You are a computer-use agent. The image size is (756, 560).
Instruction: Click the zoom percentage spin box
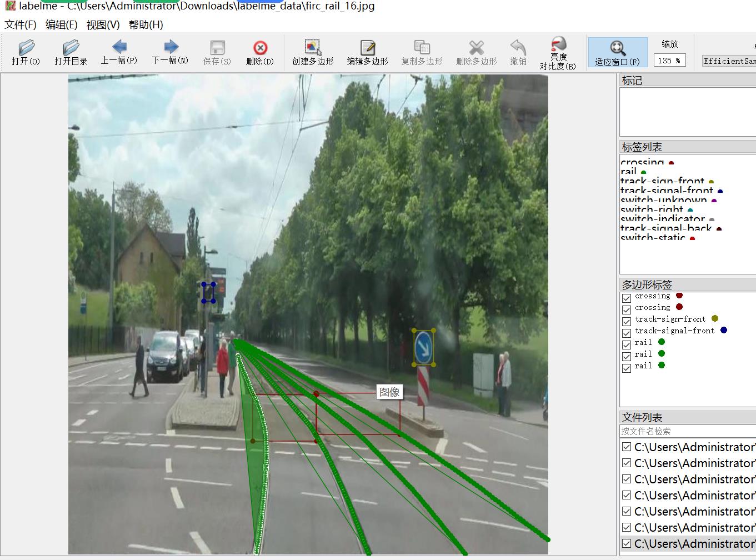click(x=669, y=61)
